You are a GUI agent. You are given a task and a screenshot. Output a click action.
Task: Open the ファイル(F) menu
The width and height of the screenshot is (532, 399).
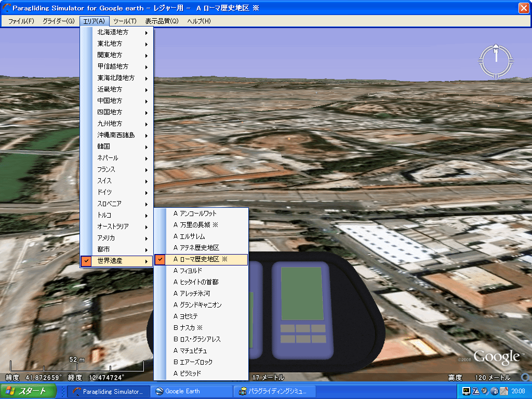click(21, 21)
